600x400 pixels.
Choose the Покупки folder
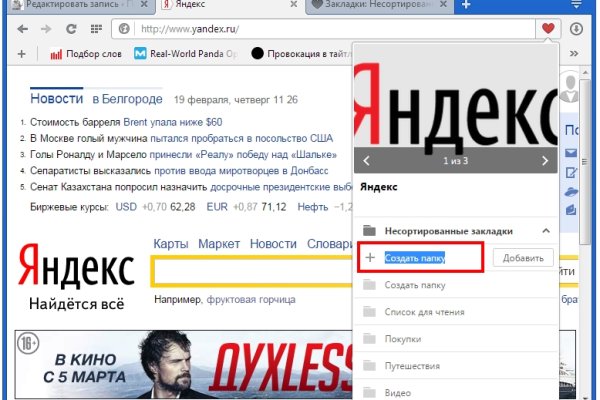(x=403, y=339)
